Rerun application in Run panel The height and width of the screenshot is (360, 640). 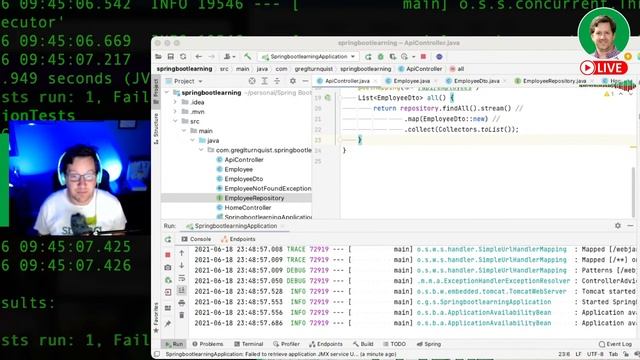[168, 239]
